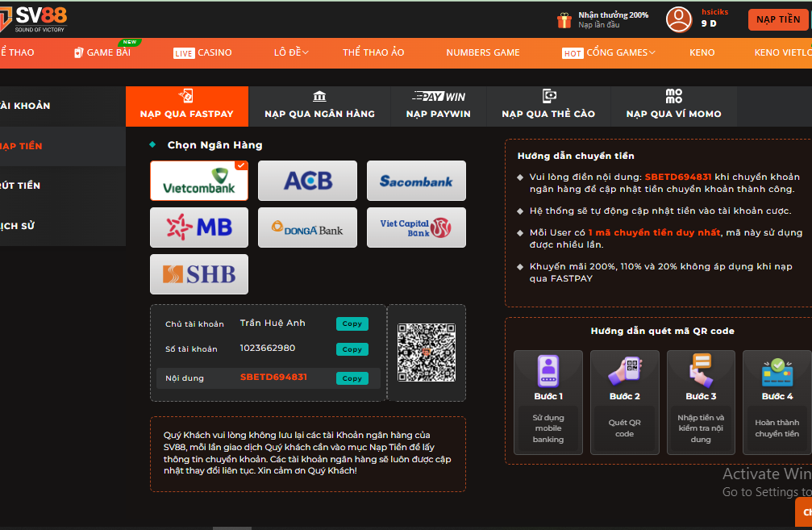Image resolution: width=812 pixels, height=530 pixels.
Task: Click the Nhận thưởng 200% promotion link
Action: (613, 19)
